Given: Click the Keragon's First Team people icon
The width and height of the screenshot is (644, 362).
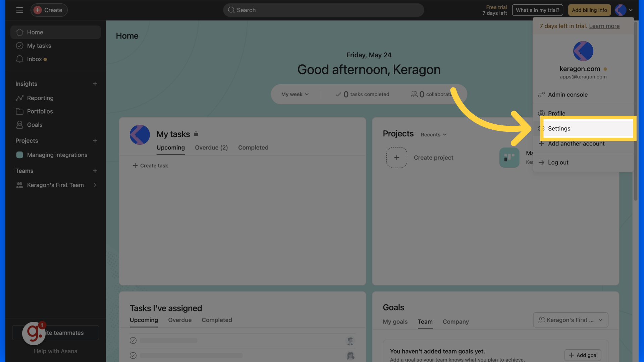Looking at the screenshot, I should (x=19, y=185).
